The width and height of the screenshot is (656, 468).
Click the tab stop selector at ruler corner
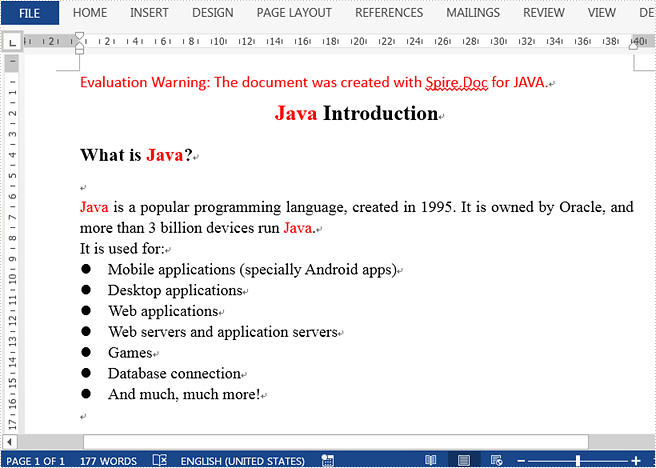[10, 42]
